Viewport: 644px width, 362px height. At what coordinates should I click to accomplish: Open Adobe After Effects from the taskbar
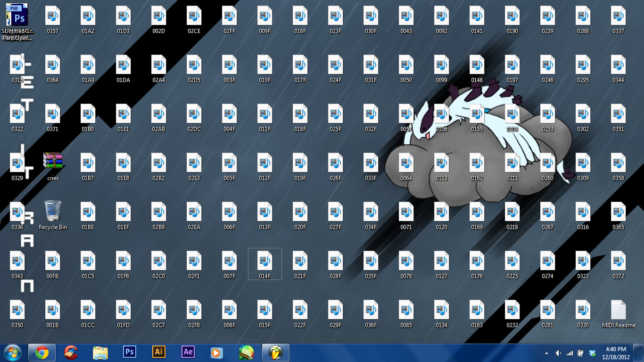click(x=188, y=352)
